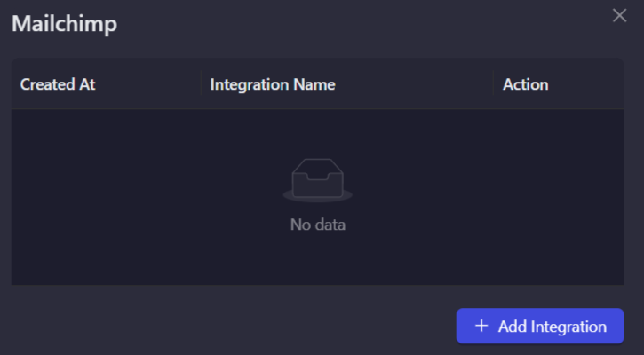Select the Integration Name column header
644x355 pixels.
[x=347, y=84]
